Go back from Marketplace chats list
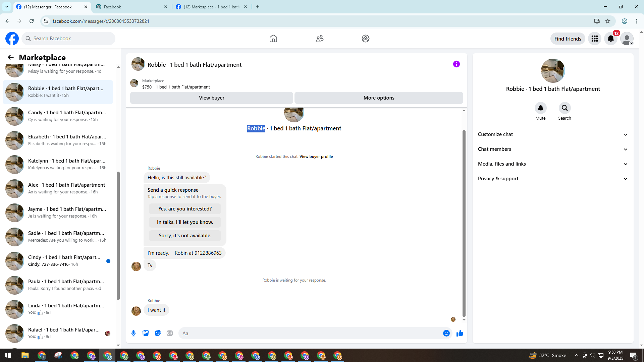Viewport: 644px width, 362px height. 11,57
